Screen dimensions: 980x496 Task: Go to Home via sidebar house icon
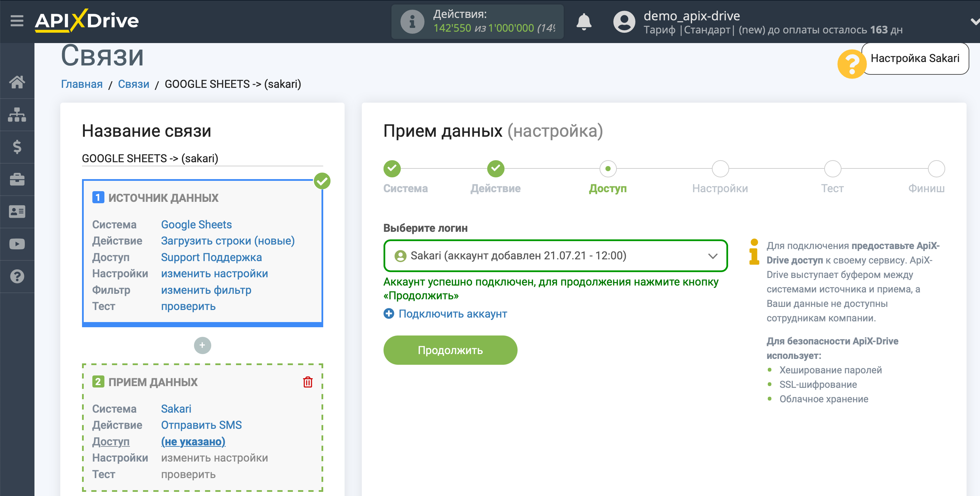click(x=17, y=82)
